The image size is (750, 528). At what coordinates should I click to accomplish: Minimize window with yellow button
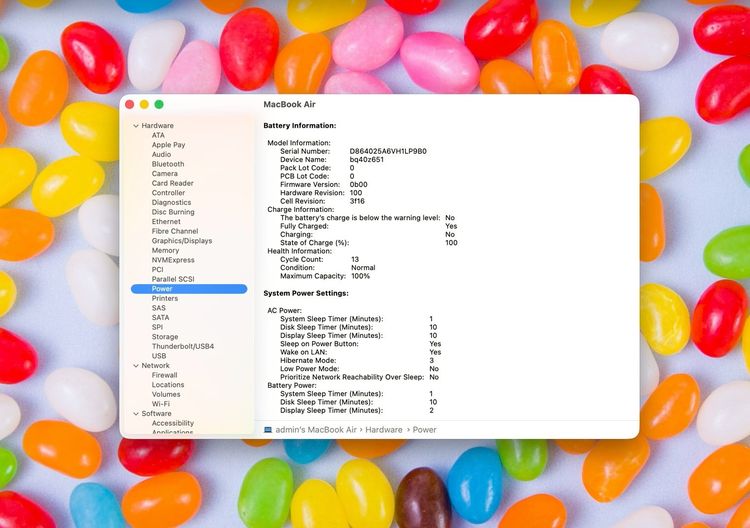tap(144, 104)
